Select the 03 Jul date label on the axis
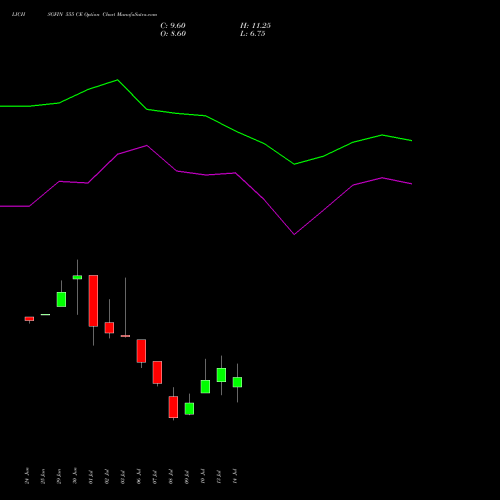This screenshot has width=500, height=500. [123, 477]
